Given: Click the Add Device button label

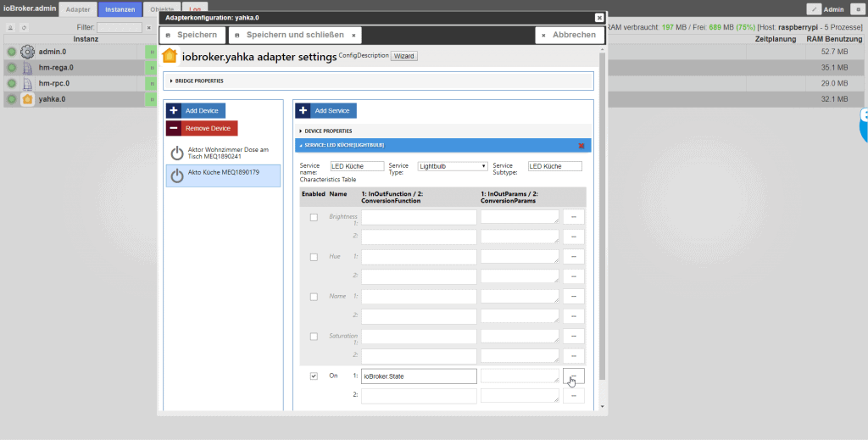Looking at the screenshot, I should pyautogui.click(x=202, y=111).
